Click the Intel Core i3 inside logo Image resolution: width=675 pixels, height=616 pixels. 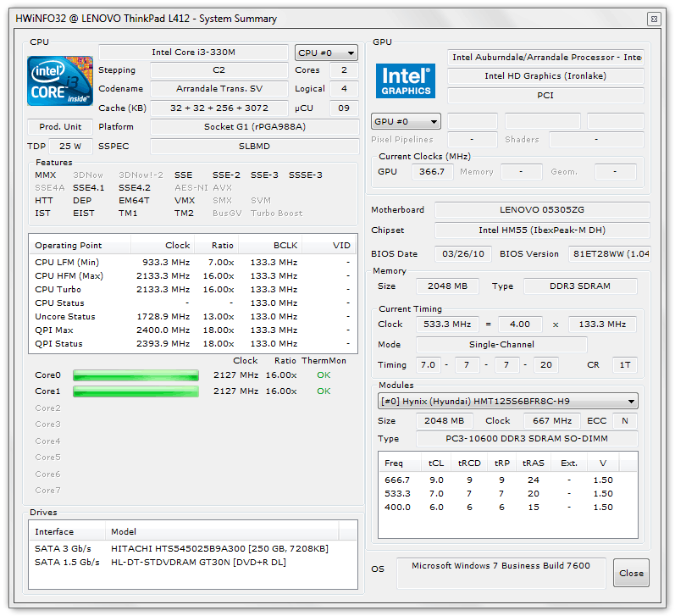point(60,81)
